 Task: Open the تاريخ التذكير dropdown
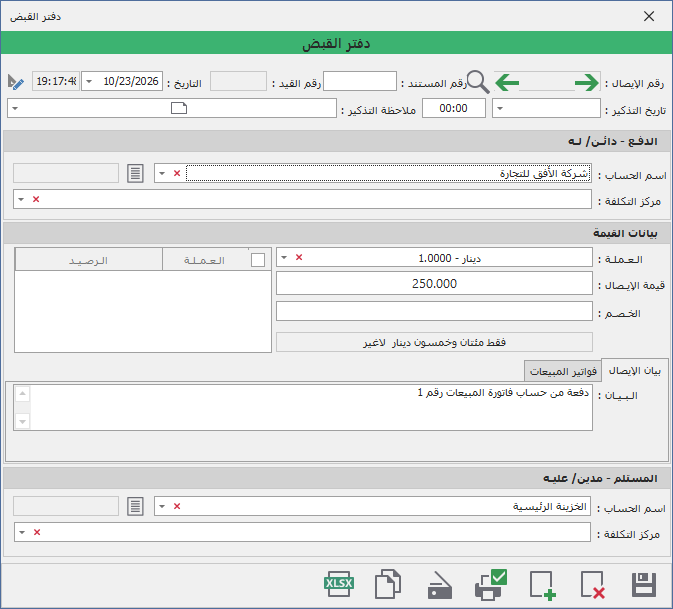coord(500,109)
